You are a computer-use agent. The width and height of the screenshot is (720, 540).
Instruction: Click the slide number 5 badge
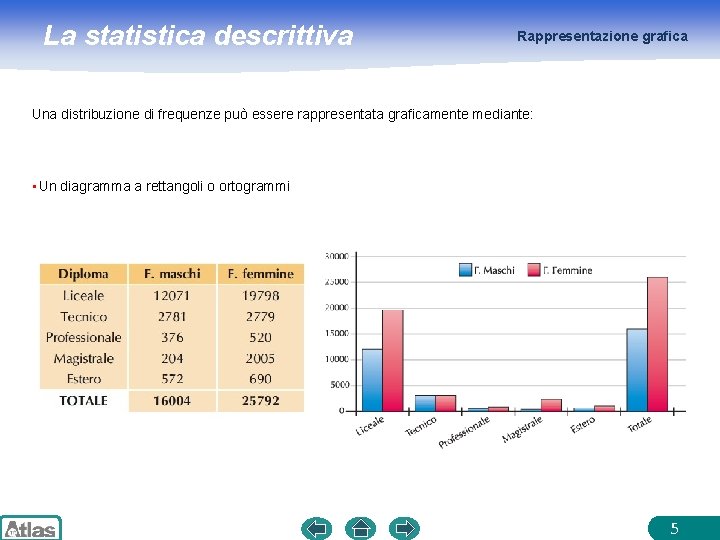[684, 528]
